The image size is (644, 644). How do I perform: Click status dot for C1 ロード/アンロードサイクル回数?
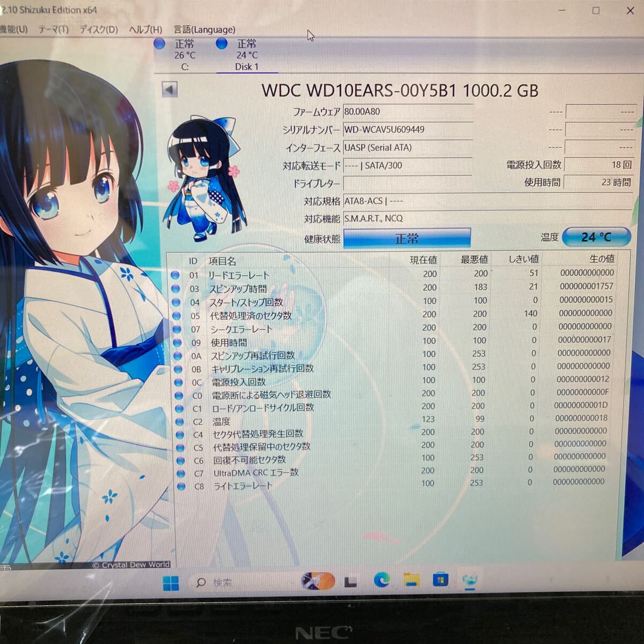(x=179, y=408)
